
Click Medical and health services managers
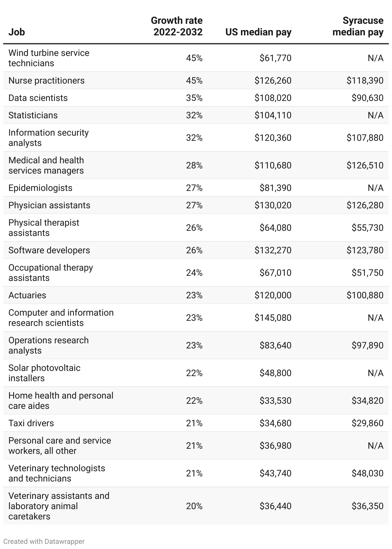pos(46,165)
